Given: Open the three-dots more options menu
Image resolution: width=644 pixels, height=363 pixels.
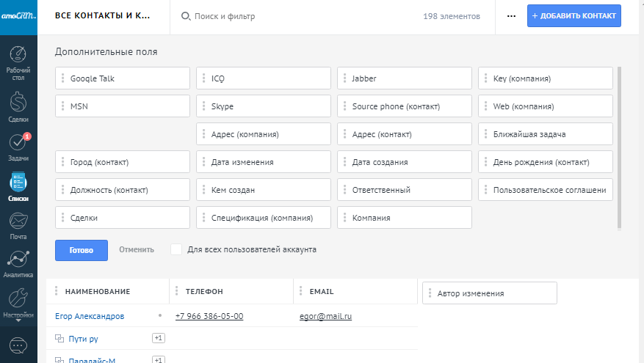Looking at the screenshot, I should tap(511, 16).
